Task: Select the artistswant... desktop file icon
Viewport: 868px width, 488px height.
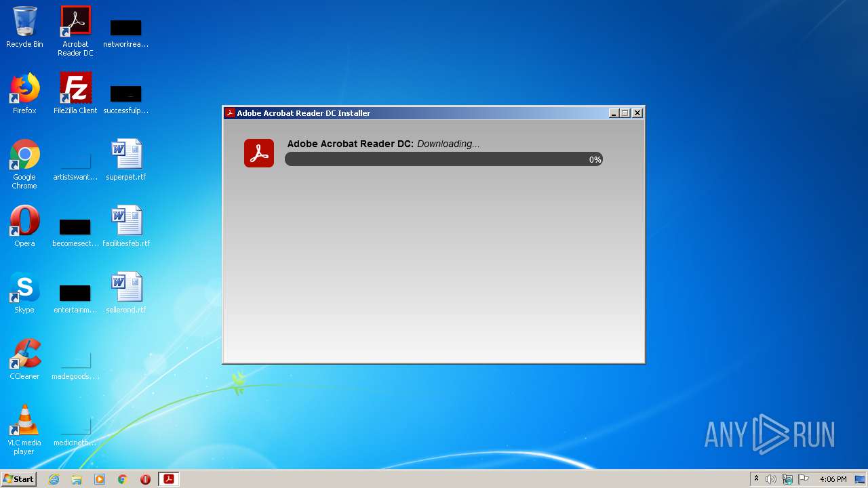Action: point(75,165)
